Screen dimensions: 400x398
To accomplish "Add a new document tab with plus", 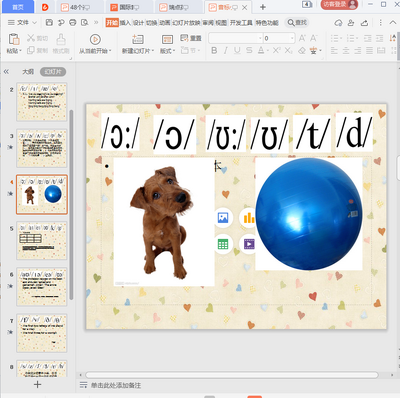I will 263,7.
